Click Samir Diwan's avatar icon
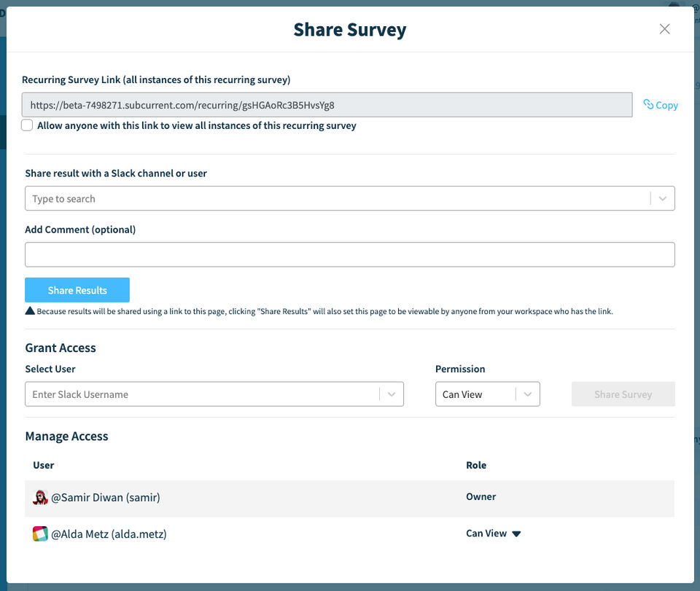This screenshot has width=700, height=591. point(40,498)
